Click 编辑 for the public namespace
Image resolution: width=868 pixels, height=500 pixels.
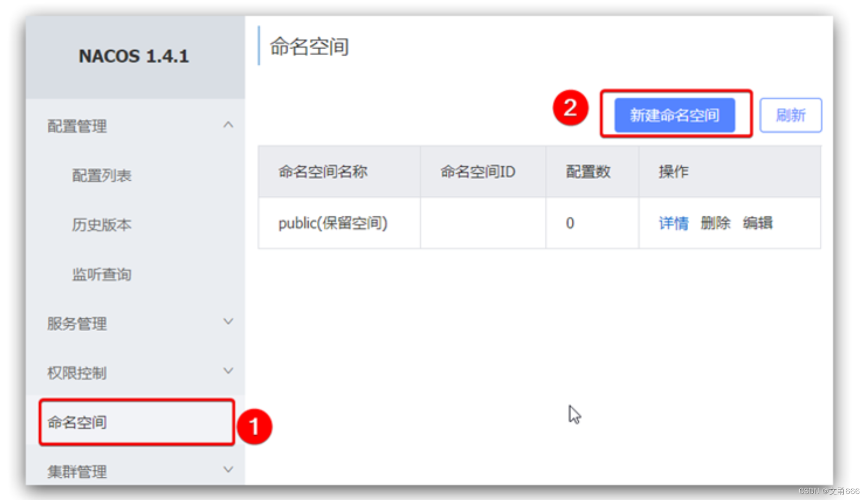[x=758, y=223]
